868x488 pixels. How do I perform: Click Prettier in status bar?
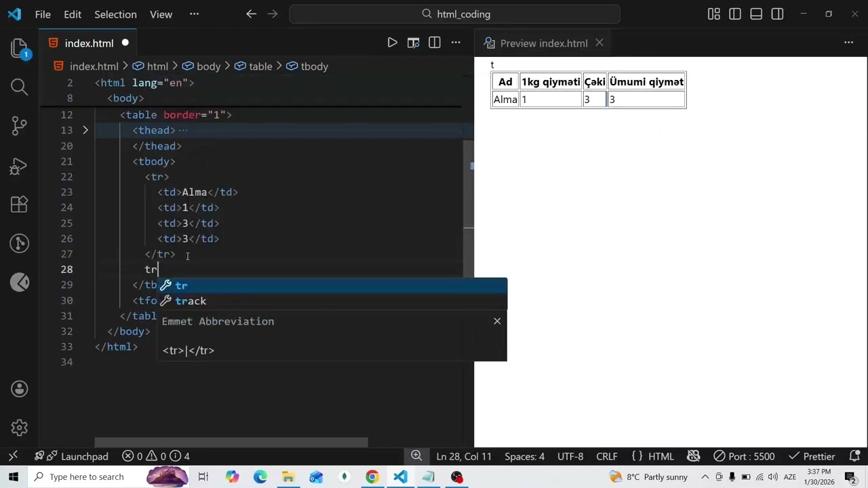pyautogui.click(x=812, y=456)
